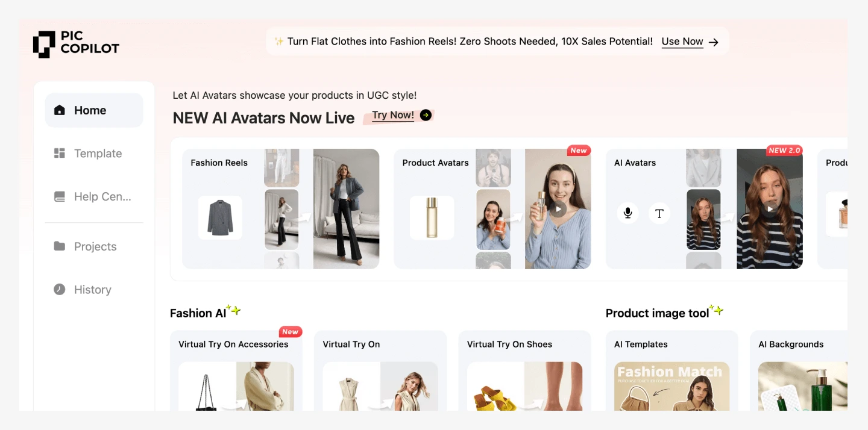The width and height of the screenshot is (868, 430).
Task: Open the Fashion Reels card
Action: click(x=281, y=208)
